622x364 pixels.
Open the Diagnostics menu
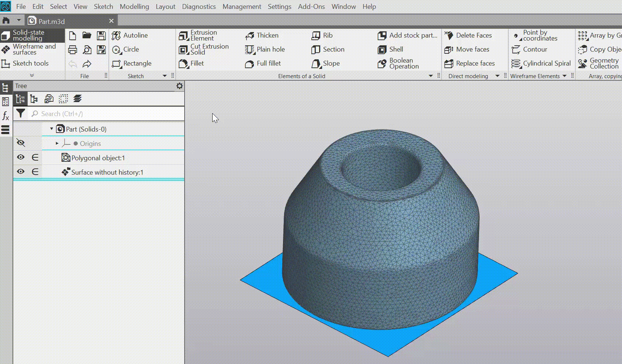click(199, 7)
